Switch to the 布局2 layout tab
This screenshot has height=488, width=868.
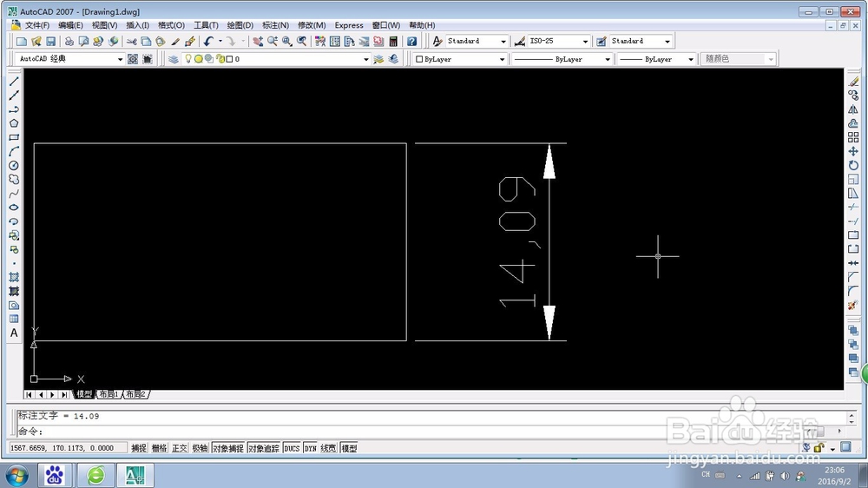click(135, 394)
